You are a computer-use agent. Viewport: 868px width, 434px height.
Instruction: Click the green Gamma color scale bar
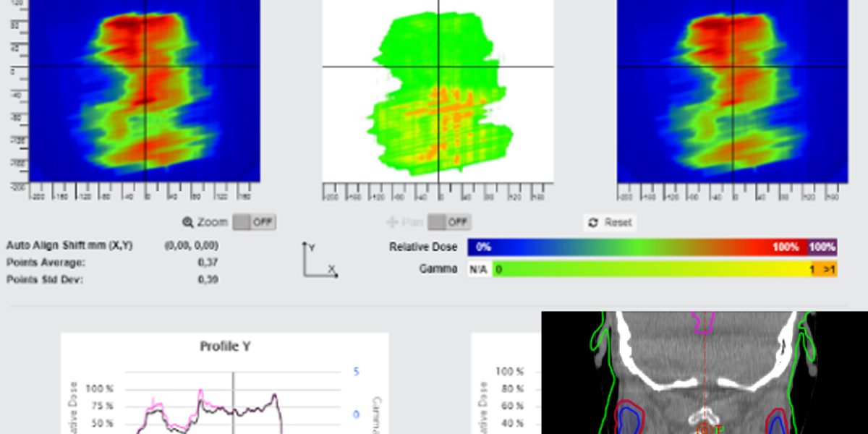pos(651,269)
